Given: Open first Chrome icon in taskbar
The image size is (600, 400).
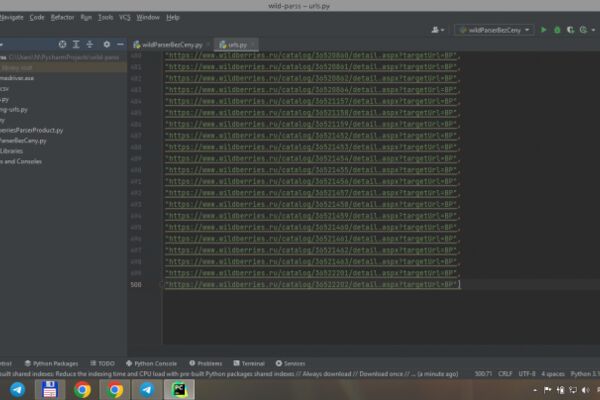Looking at the screenshot, I should (x=82, y=390).
